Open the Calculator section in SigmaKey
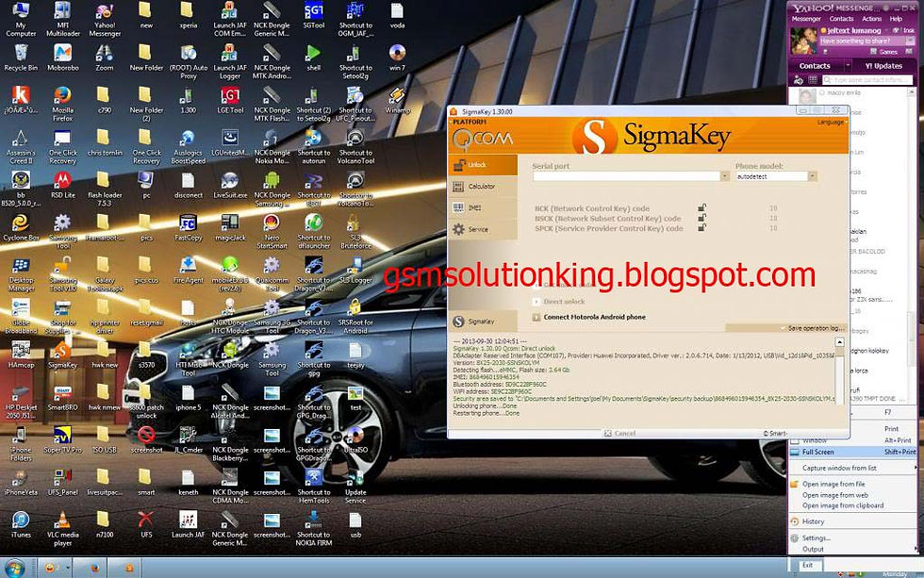 pos(483,186)
